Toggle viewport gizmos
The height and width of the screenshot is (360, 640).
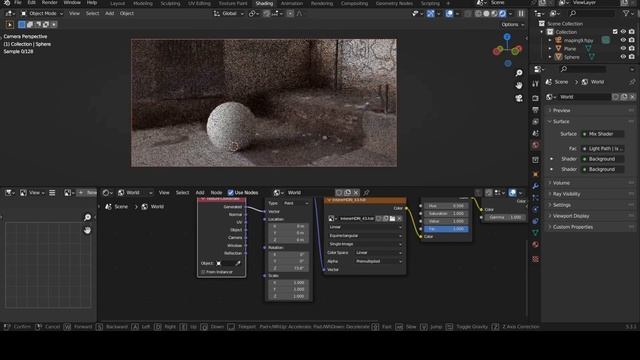431,13
